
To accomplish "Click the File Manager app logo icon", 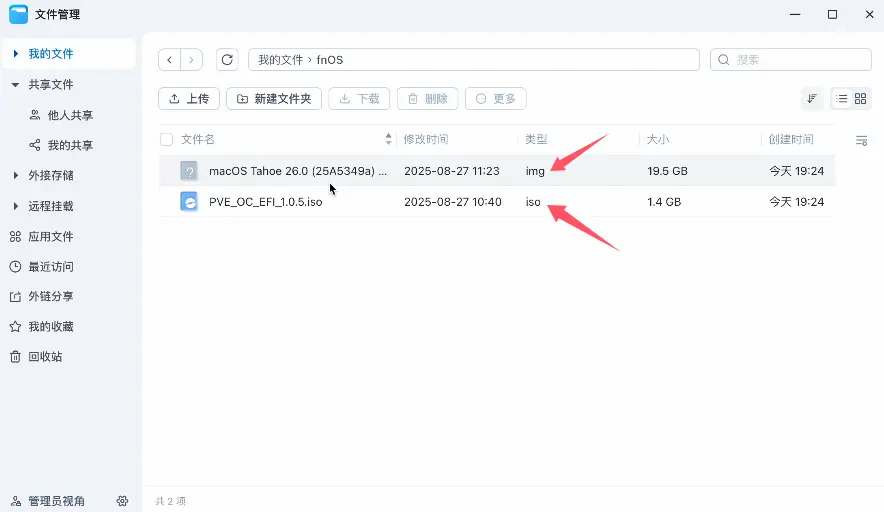I will (x=19, y=14).
